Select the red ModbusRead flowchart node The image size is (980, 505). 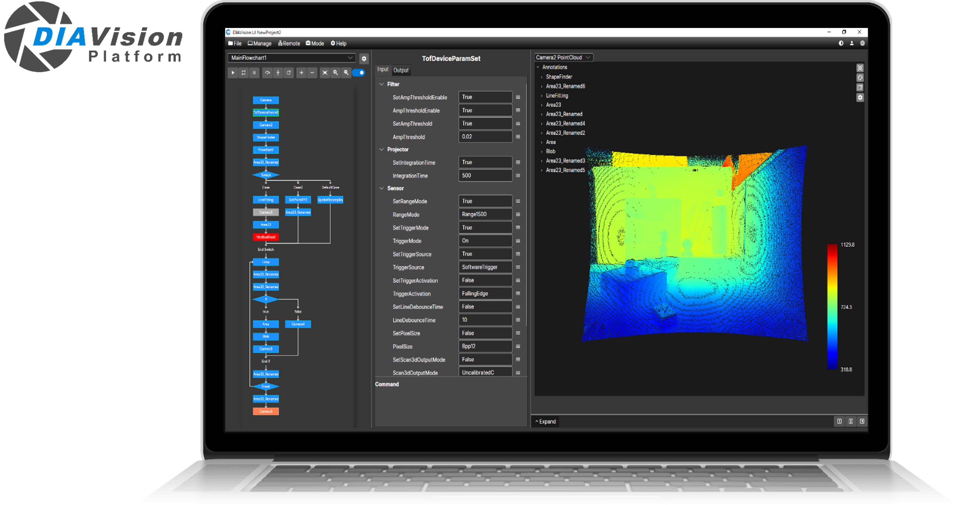(266, 237)
